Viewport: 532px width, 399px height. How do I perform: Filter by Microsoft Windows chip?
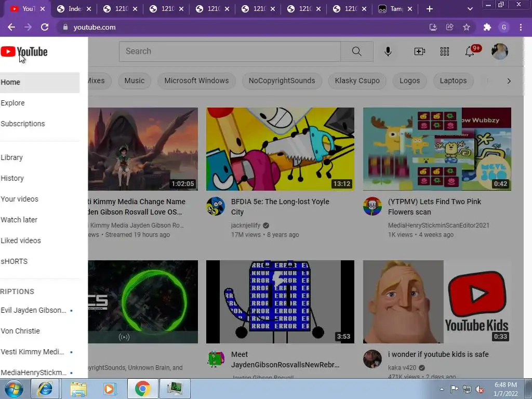click(196, 81)
